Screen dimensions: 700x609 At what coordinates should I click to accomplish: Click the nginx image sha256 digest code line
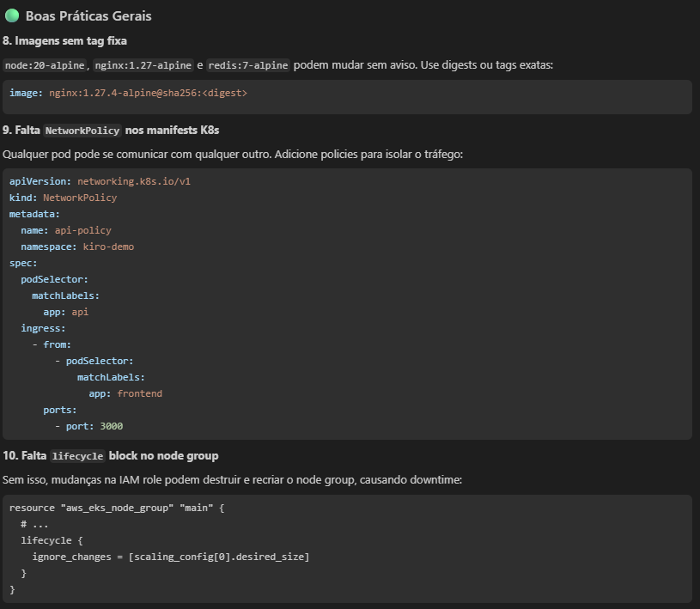pyautogui.click(x=128, y=93)
